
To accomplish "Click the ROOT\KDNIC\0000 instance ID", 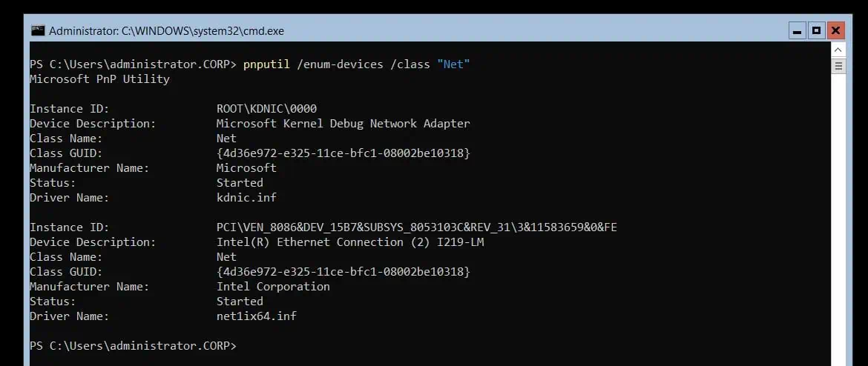I will [266, 108].
